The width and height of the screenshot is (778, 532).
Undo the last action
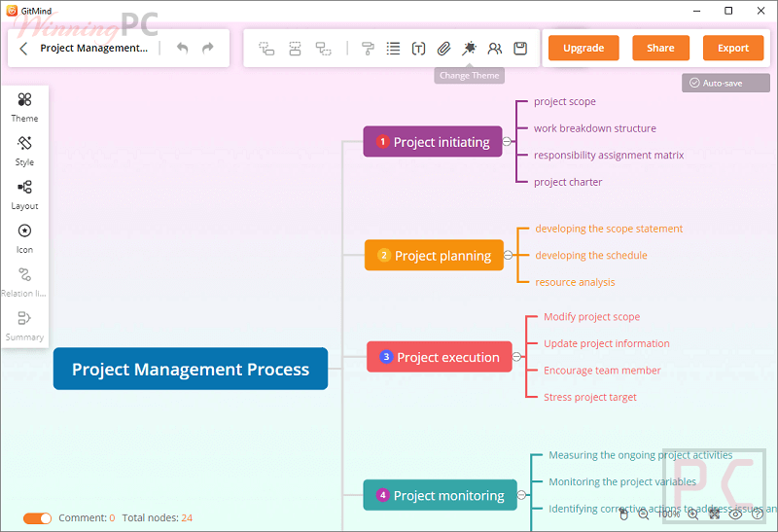pos(183,48)
